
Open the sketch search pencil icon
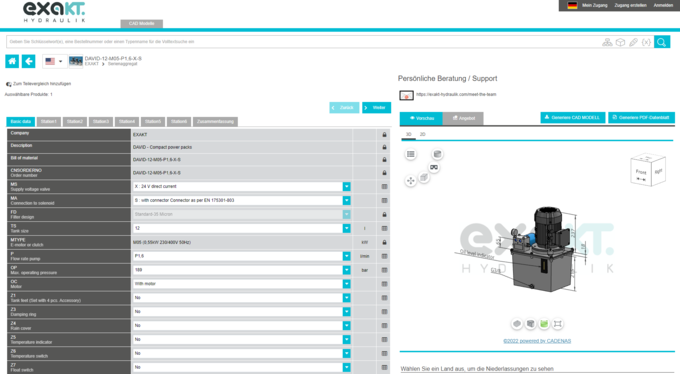[x=634, y=42]
